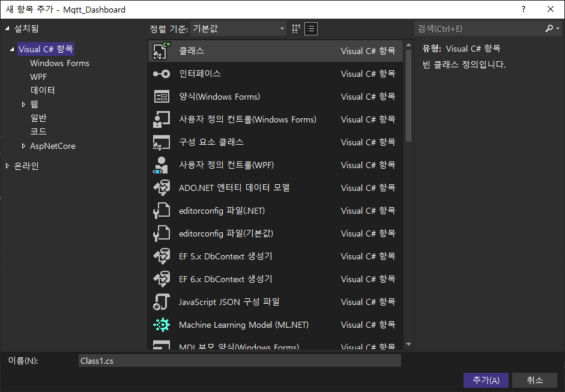This screenshot has width=565, height=392.
Task: Click template list scroll down arrow
Action: click(x=408, y=345)
